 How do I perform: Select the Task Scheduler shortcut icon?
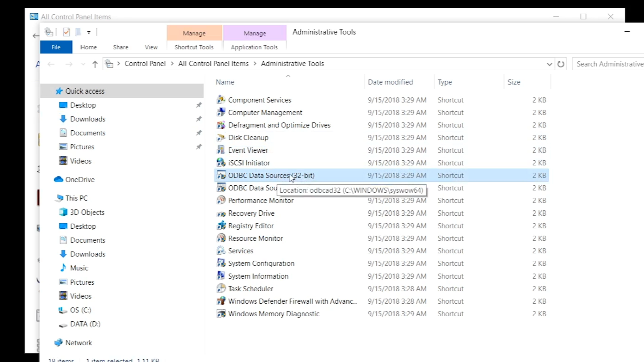pyautogui.click(x=221, y=289)
